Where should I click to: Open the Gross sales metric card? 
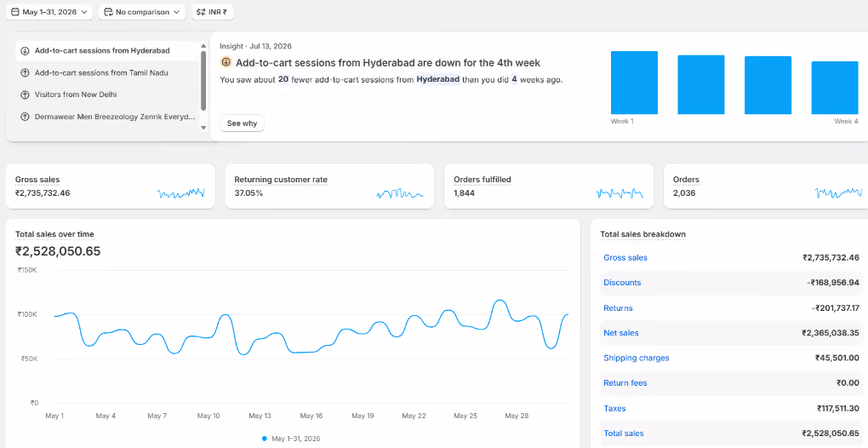(110, 186)
